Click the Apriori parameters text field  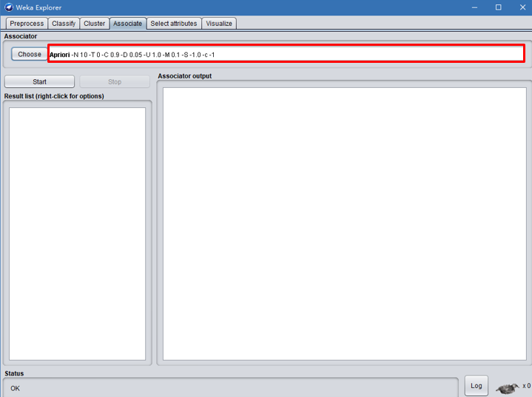click(286, 54)
